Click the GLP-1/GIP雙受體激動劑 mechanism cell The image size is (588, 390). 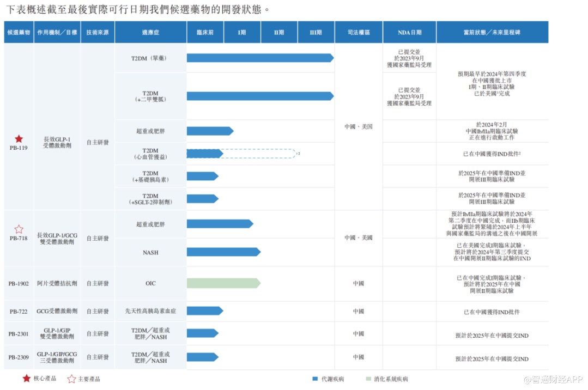[x=57, y=333]
